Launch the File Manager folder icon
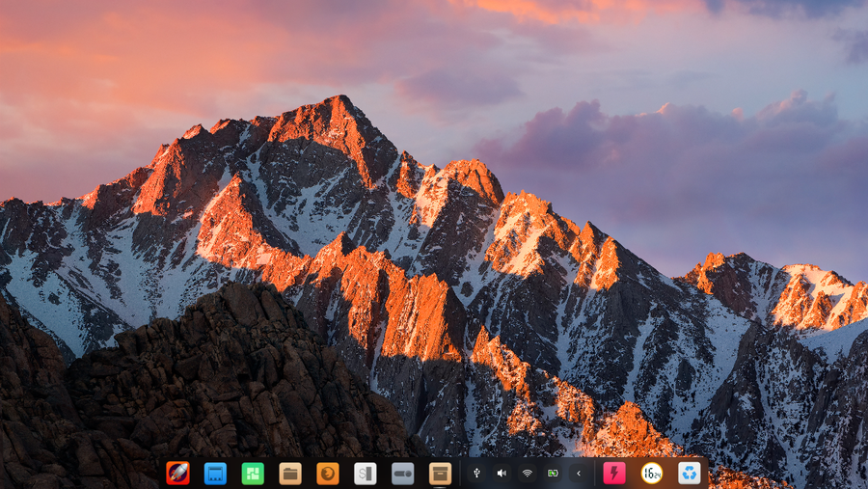This screenshot has height=489, width=868. tap(290, 473)
